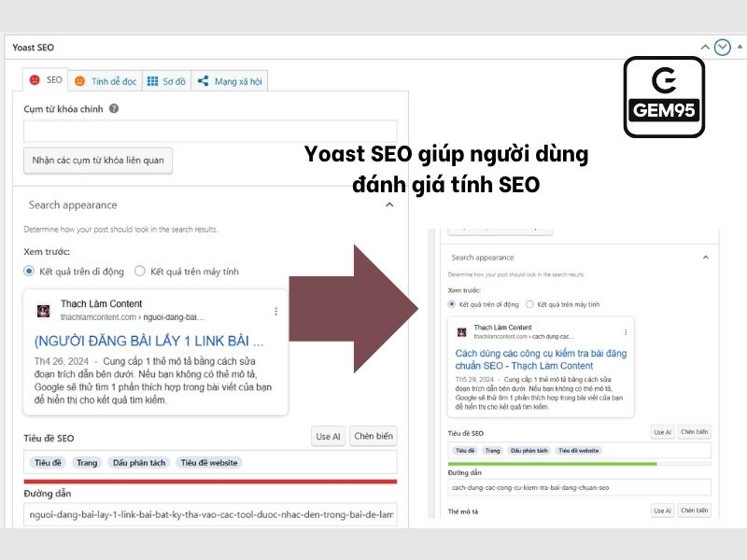This screenshot has height=560, width=747.
Task: Click Chèn biến beside Tiêu đề SEO in smaller panel
Action: pos(695,432)
